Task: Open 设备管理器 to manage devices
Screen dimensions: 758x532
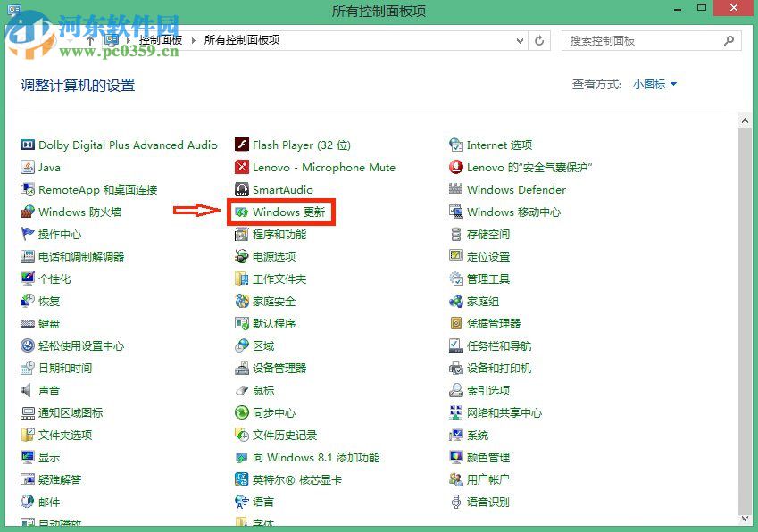Action: (x=274, y=368)
